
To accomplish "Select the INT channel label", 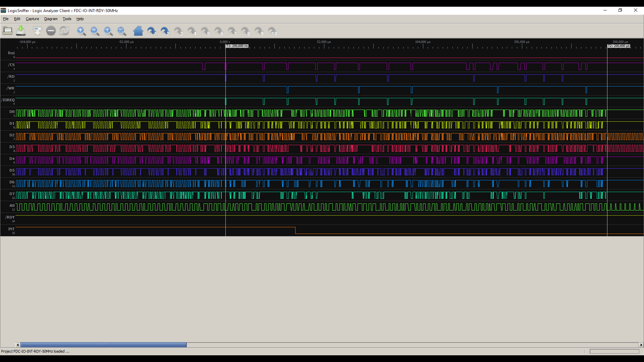I will (11, 229).
